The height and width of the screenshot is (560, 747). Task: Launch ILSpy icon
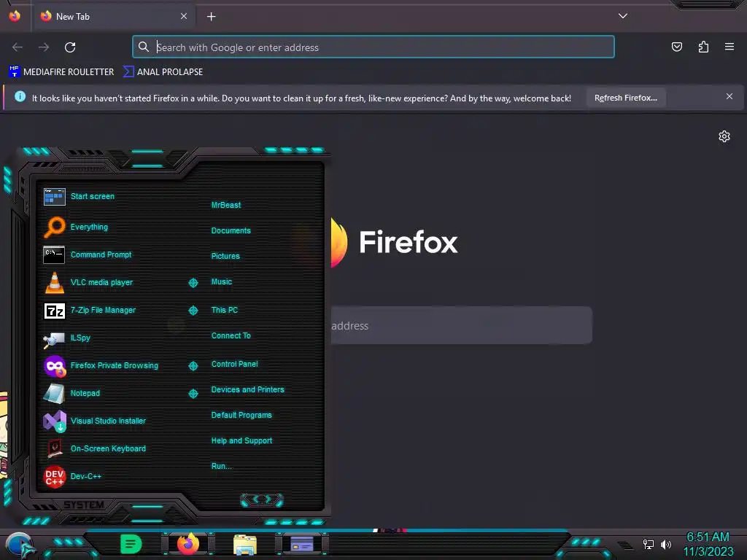(54, 338)
